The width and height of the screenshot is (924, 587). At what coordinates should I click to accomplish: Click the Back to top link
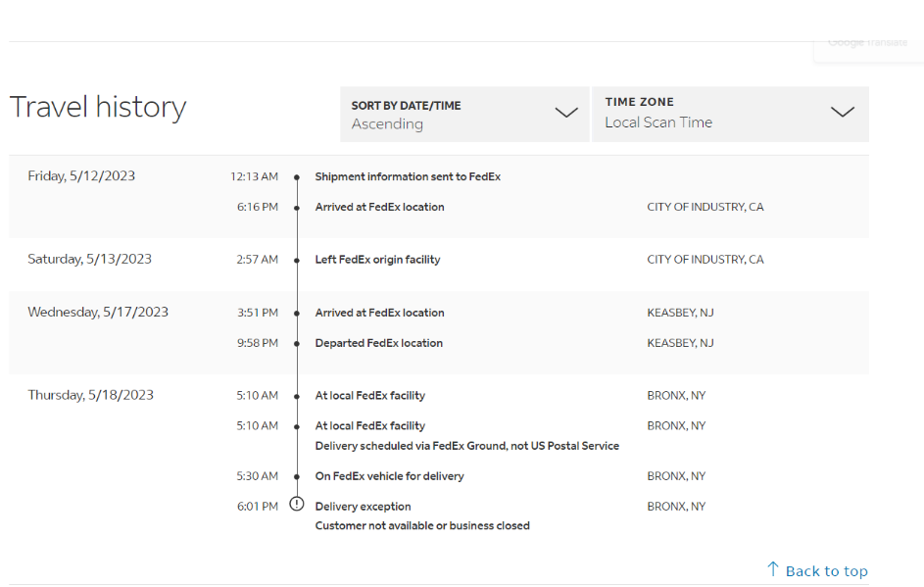(826, 571)
